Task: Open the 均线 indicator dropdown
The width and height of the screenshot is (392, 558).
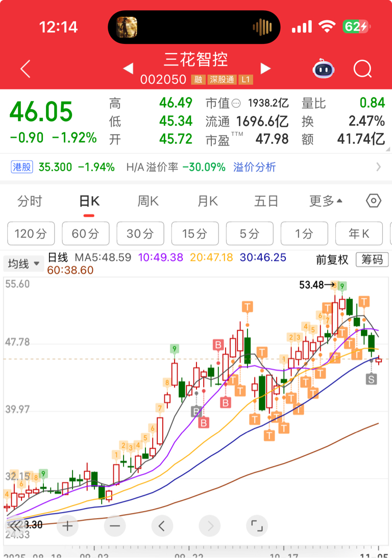Action: coord(23,264)
